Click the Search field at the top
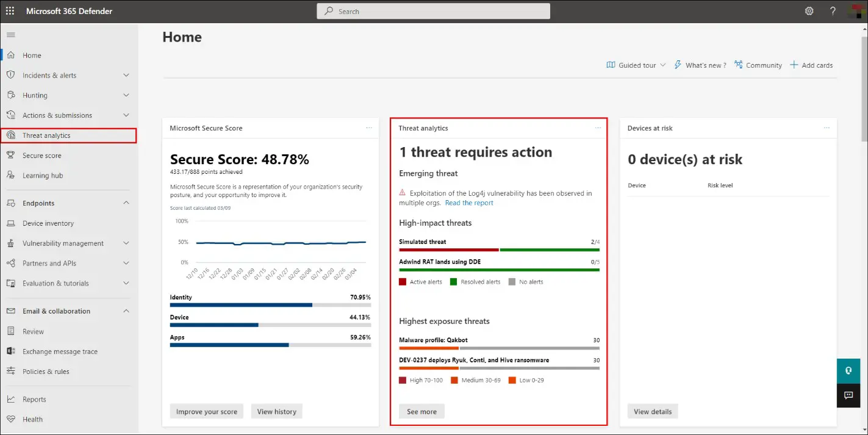Screen dimensions: 868x435 point(432,10)
